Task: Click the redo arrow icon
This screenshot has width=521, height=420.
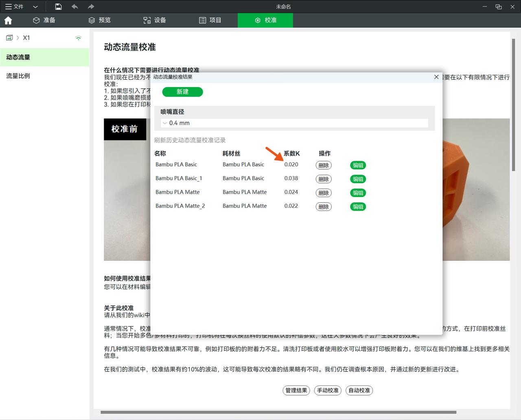Action: [91, 7]
